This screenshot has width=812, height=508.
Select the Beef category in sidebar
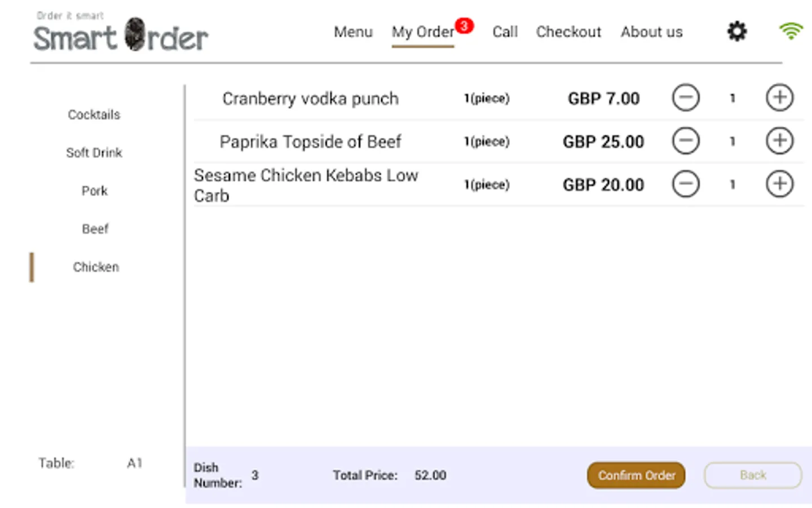[95, 229]
